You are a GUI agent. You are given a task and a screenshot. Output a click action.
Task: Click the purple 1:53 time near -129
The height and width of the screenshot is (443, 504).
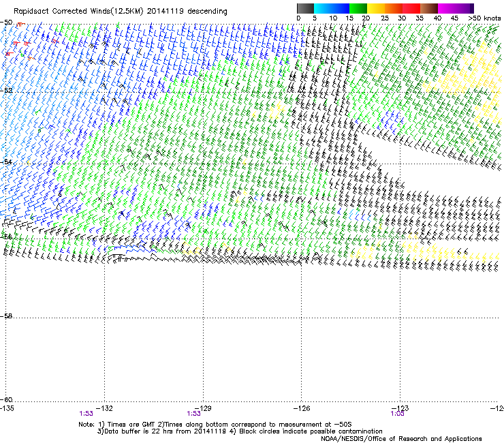point(194,414)
